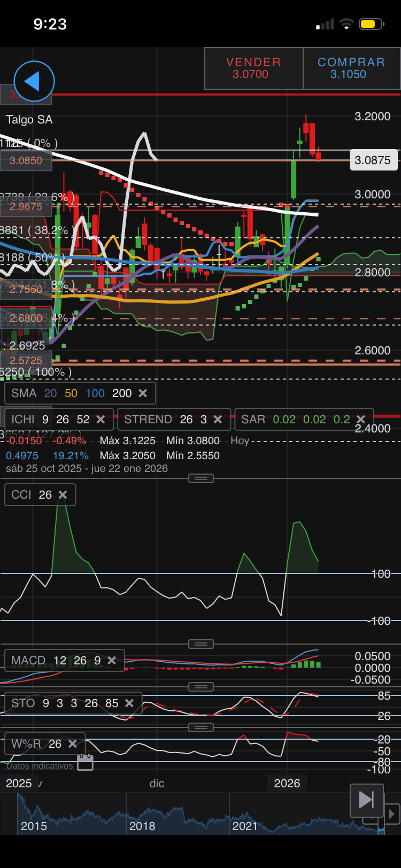Tap the right arrow on overview scrollbar

392,815
